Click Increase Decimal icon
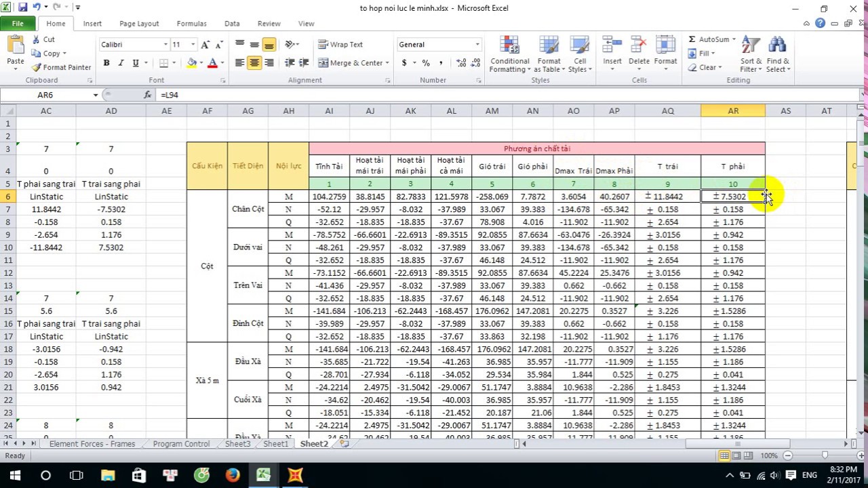868x488 pixels. click(x=461, y=63)
